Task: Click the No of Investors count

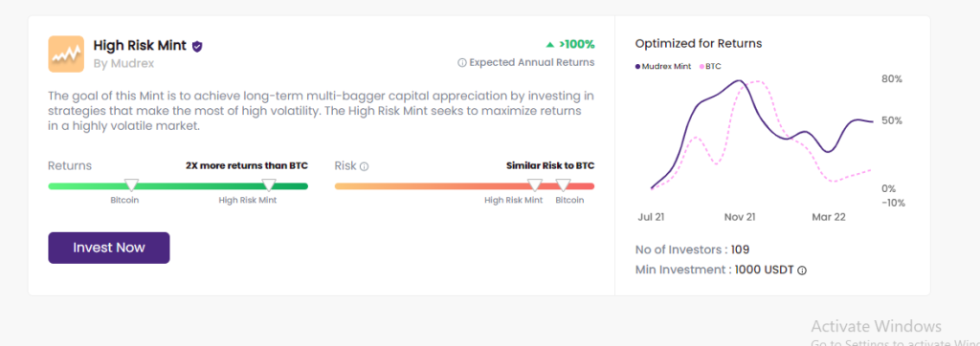Action: (x=740, y=249)
